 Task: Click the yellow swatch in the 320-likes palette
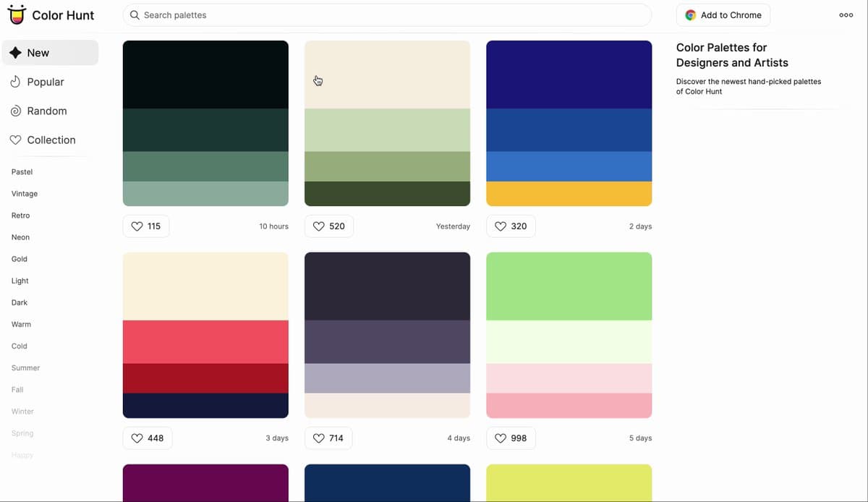(569, 194)
